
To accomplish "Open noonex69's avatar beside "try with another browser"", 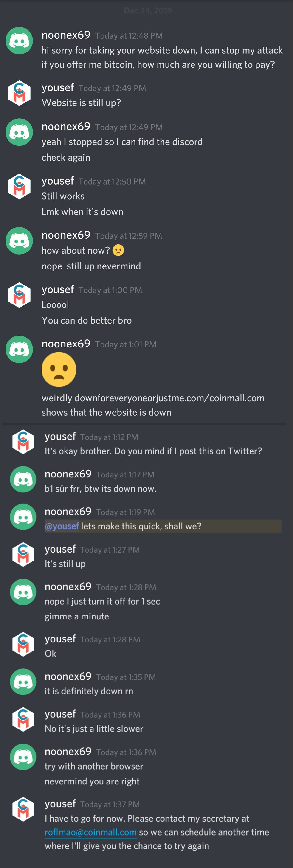I will [x=23, y=757].
